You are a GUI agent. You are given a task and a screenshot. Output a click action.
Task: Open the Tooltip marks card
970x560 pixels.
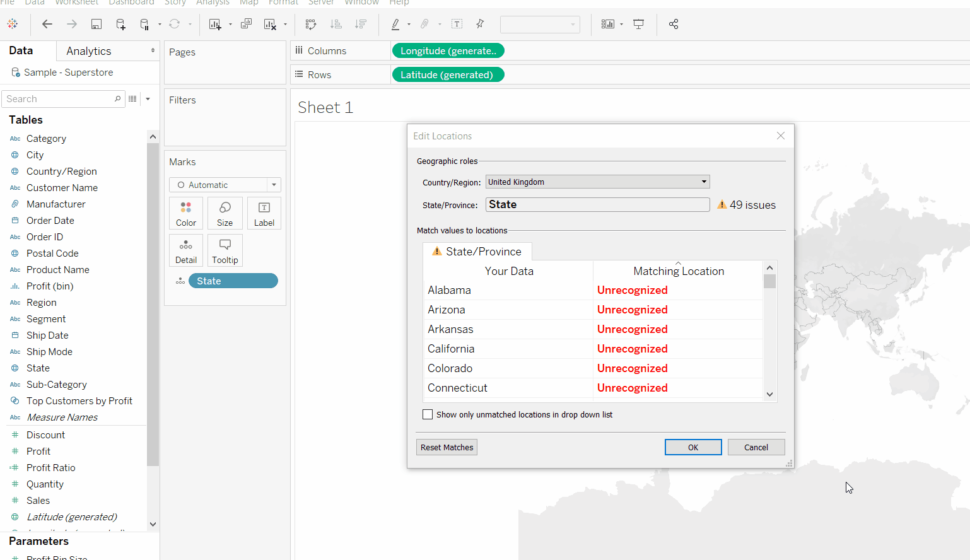click(x=225, y=250)
